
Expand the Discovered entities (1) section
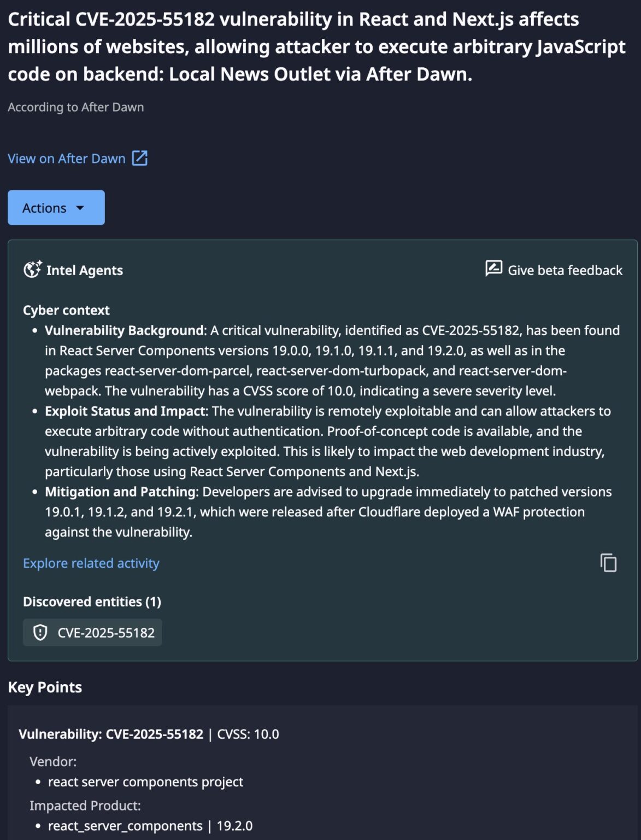click(x=92, y=601)
